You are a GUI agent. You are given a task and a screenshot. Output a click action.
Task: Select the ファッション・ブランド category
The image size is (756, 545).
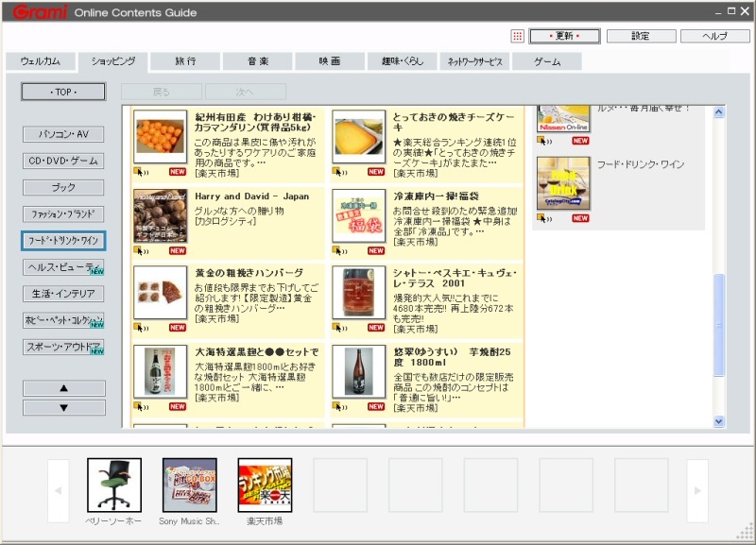tap(63, 214)
